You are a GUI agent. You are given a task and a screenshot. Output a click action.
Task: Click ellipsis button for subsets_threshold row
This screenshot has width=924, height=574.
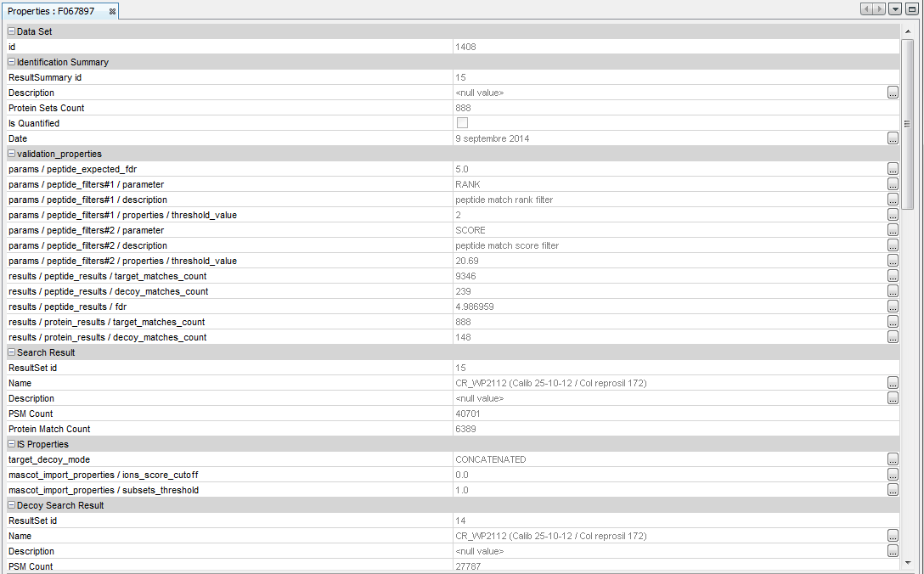coord(893,490)
